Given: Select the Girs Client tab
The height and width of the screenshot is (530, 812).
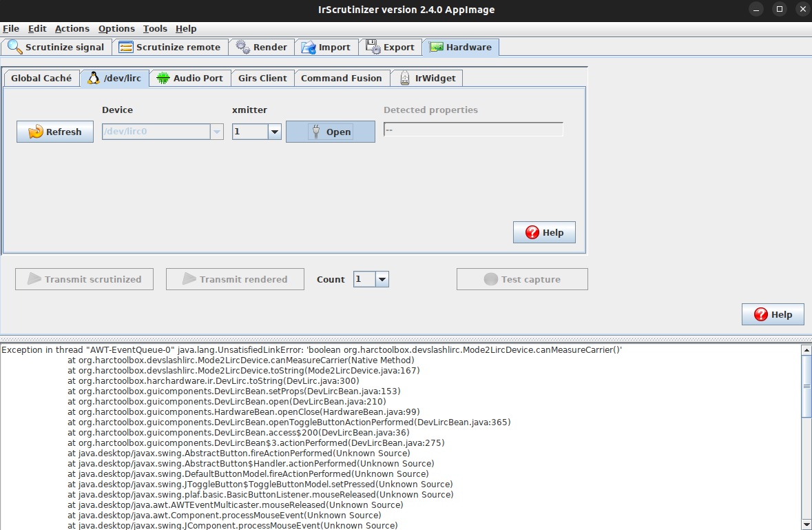Looking at the screenshot, I should (262, 79).
